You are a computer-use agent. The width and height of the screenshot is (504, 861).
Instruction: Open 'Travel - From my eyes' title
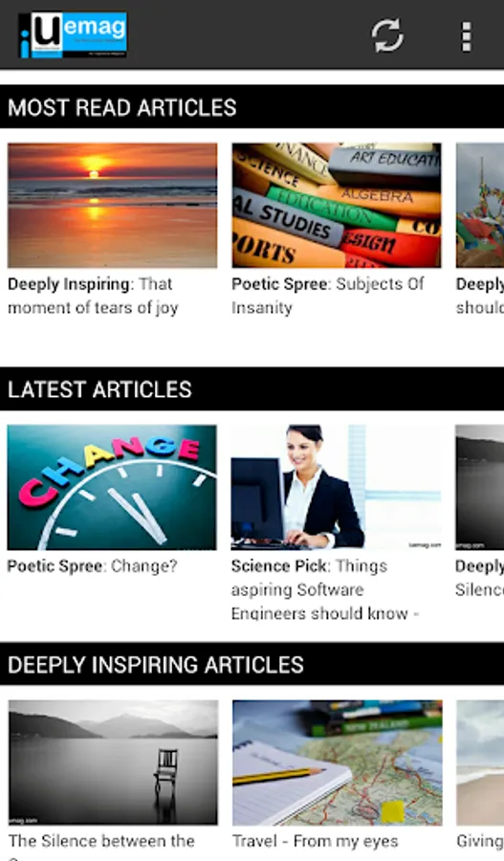(316, 841)
